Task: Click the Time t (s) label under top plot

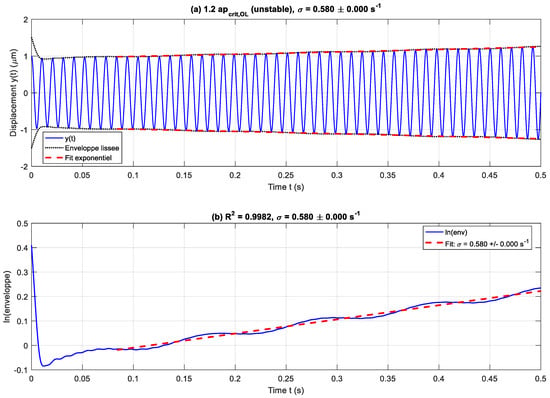Action: click(286, 187)
